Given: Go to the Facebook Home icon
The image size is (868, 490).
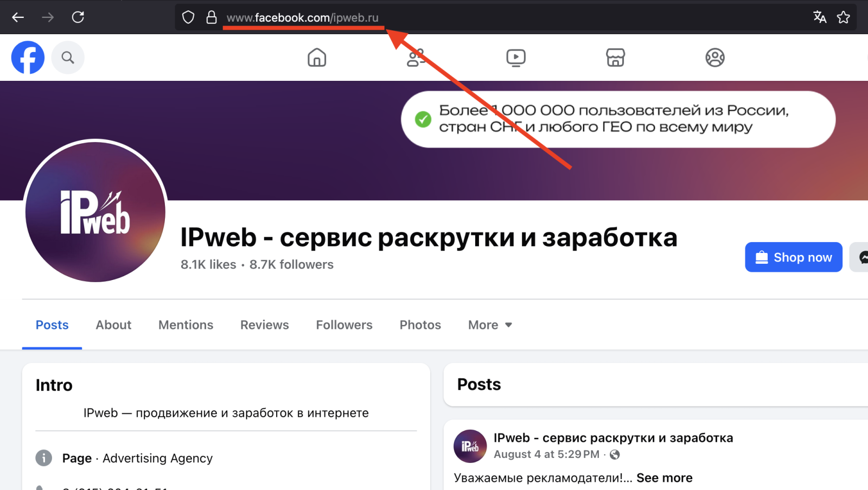Looking at the screenshot, I should pyautogui.click(x=317, y=58).
